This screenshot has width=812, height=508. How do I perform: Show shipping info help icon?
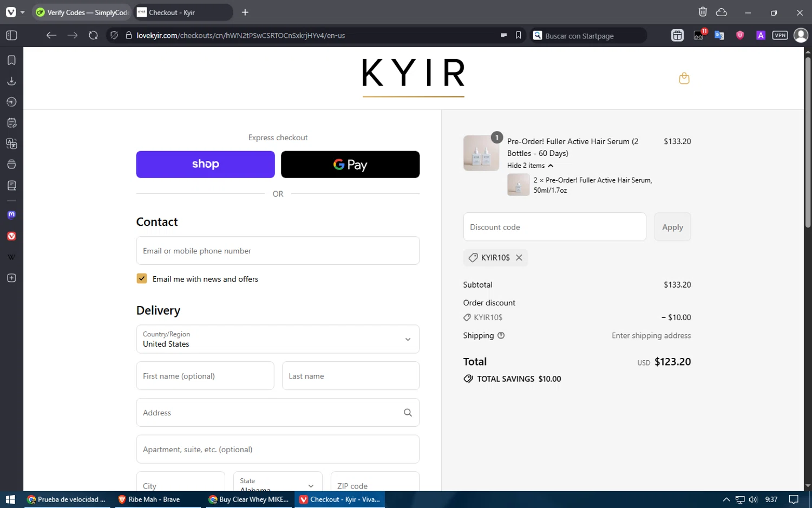(501, 335)
